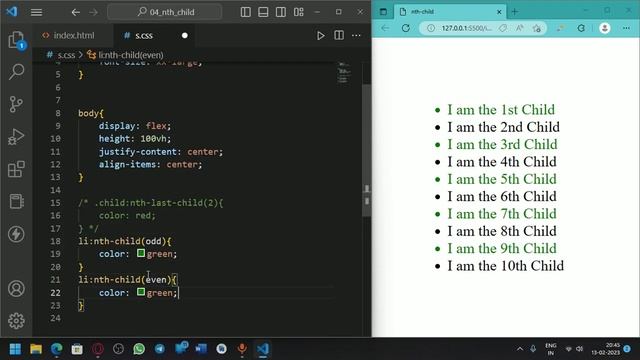Image resolution: width=640 pixels, height=360 pixels.
Task: Click 'li:nth-child(odd){' on line 18
Action: click(x=125, y=241)
